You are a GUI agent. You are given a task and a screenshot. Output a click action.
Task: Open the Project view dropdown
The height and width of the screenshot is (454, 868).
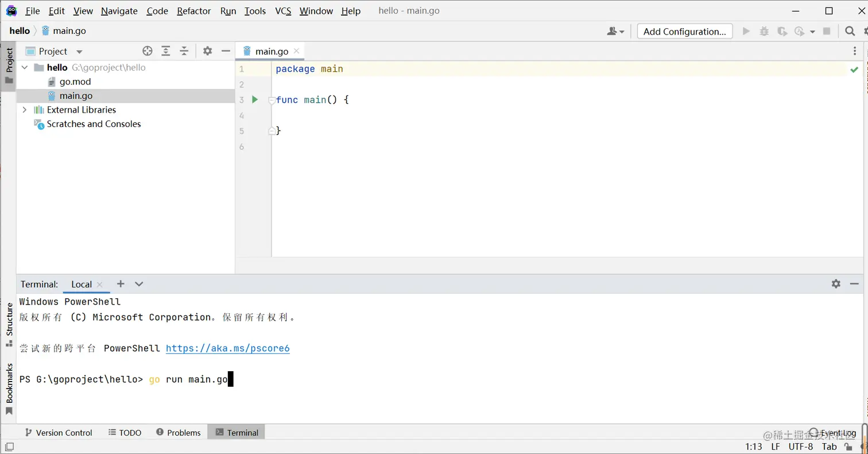79,51
